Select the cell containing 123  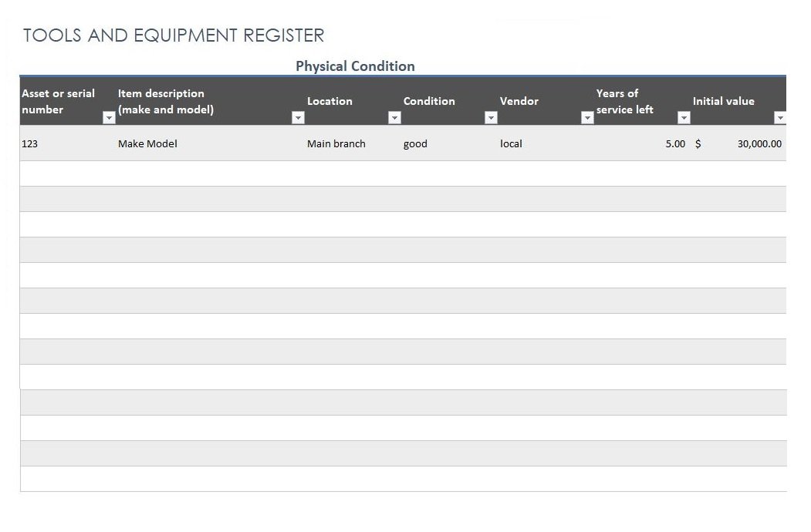pos(30,143)
